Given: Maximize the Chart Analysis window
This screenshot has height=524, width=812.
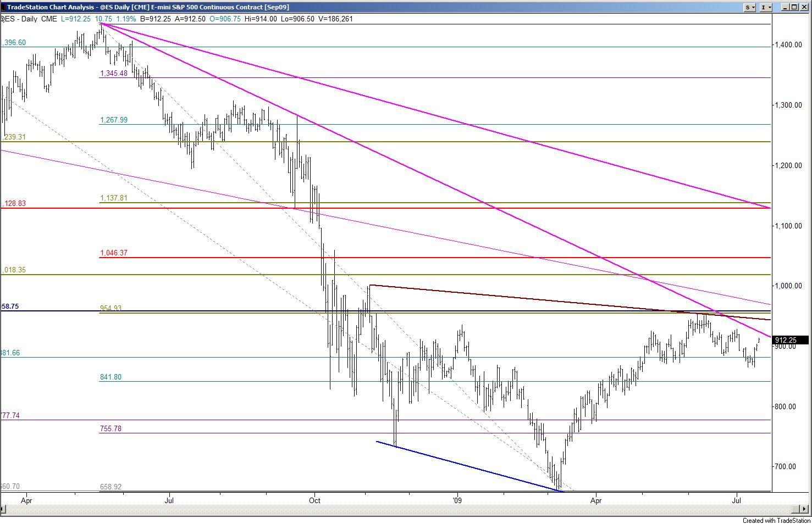Looking at the screenshot, I should coord(794,7).
